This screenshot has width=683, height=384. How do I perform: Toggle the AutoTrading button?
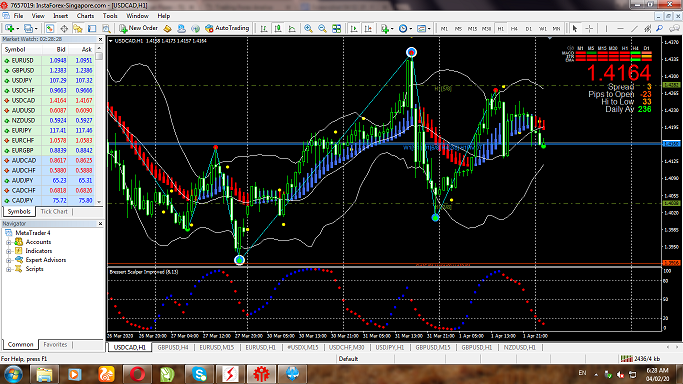point(227,28)
